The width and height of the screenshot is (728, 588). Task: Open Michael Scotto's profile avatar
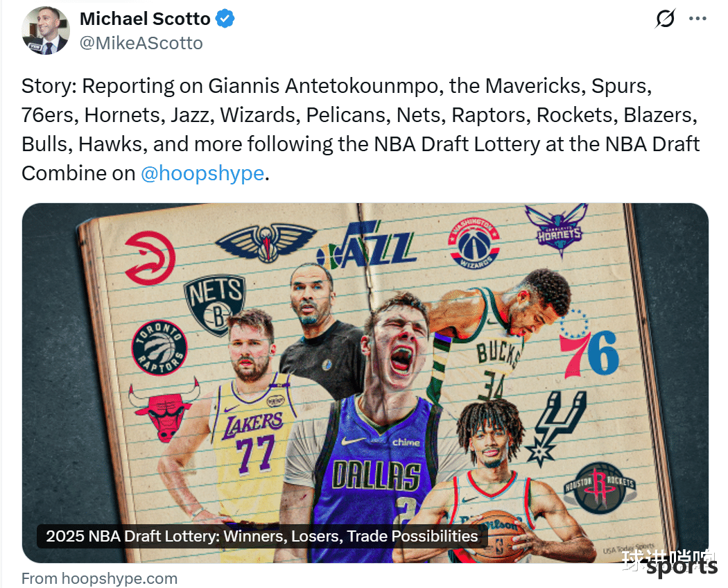[x=46, y=31]
